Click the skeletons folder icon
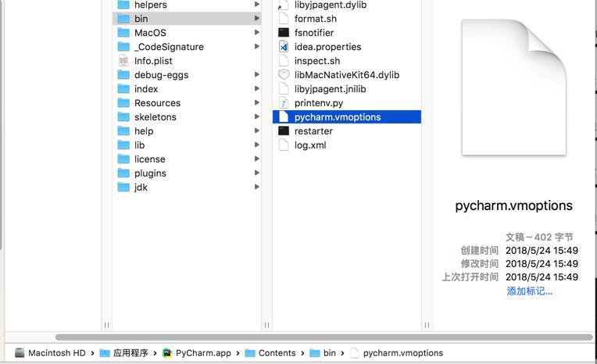 tap(123, 117)
